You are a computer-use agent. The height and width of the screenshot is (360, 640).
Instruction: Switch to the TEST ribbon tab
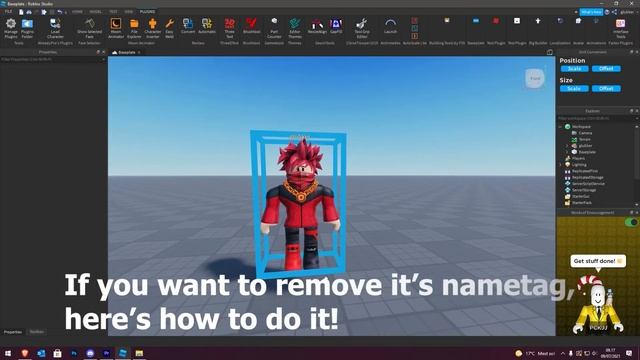[113, 12]
